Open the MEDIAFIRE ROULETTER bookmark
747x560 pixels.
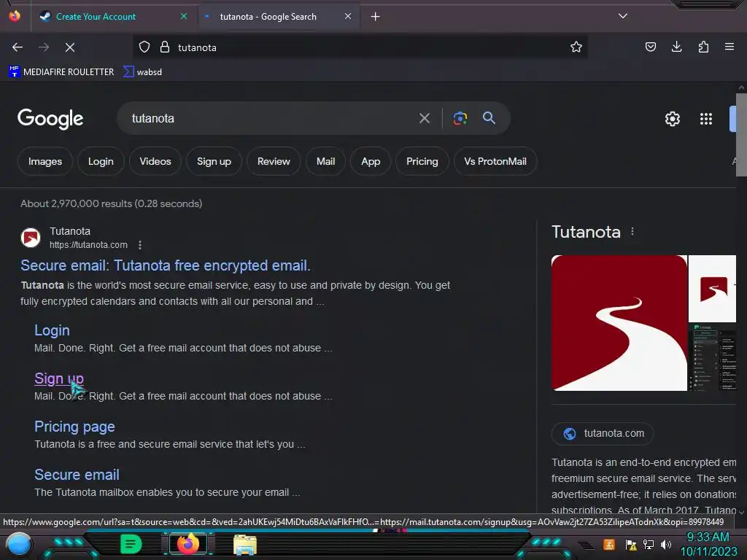(61, 72)
